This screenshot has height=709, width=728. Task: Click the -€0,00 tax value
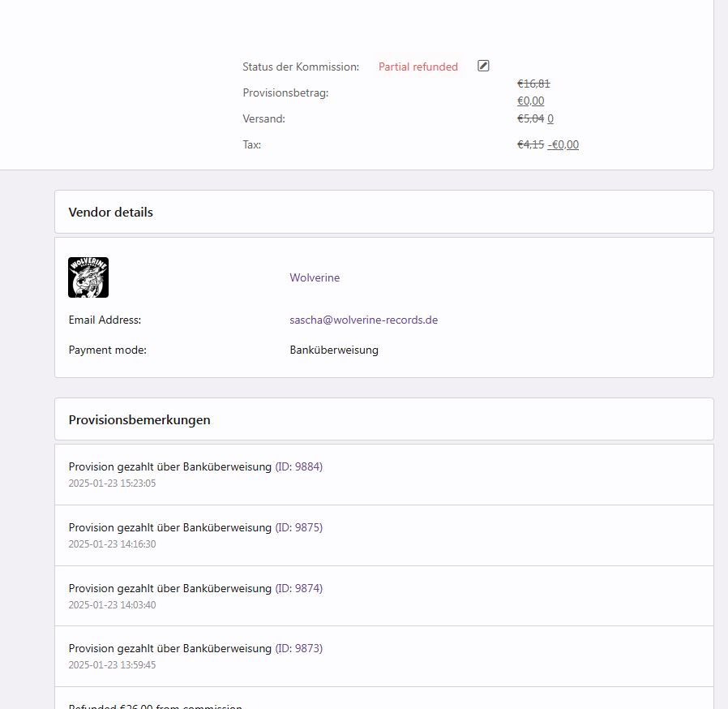click(x=563, y=144)
